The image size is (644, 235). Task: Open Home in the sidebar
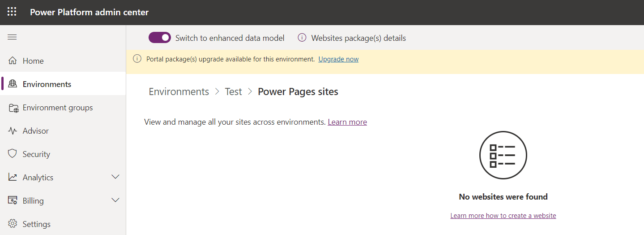click(x=63, y=61)
